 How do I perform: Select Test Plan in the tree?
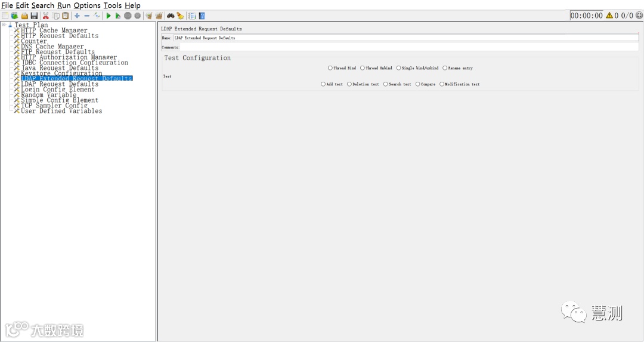[31, 25]
